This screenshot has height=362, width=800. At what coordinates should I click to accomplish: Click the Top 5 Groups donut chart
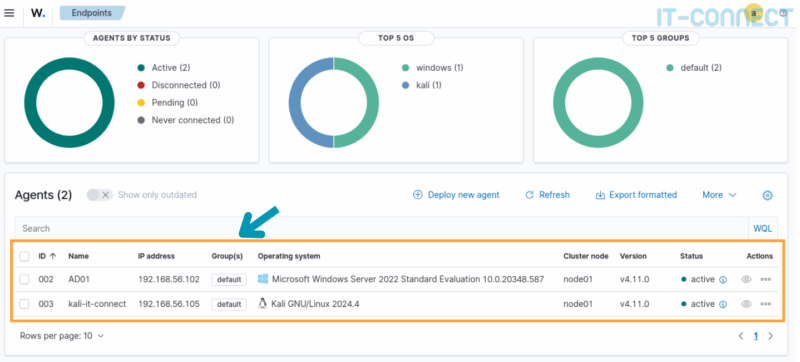point(598,102)
